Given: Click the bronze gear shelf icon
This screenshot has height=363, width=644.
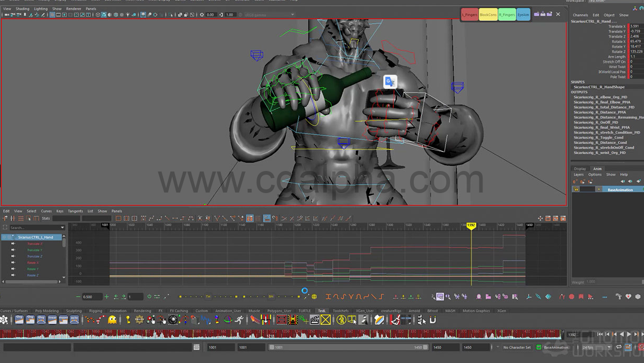Looking at the screenshot, I should (139, 320).
